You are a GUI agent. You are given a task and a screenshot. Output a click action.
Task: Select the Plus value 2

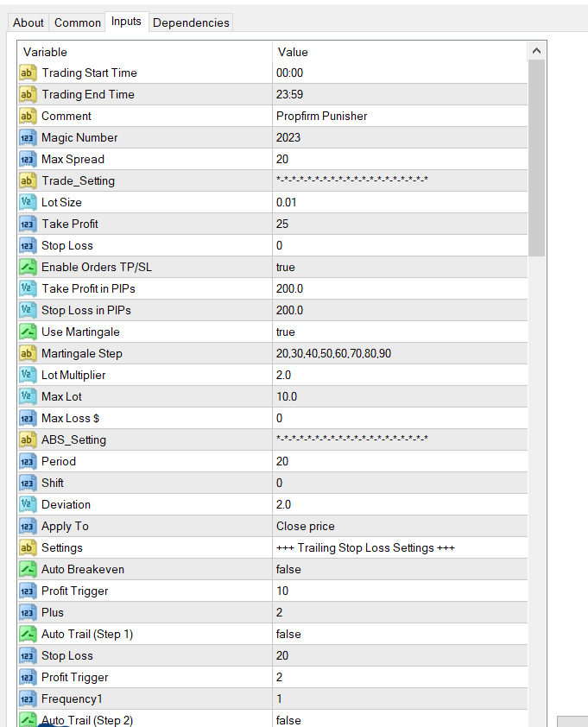(400, 612)
